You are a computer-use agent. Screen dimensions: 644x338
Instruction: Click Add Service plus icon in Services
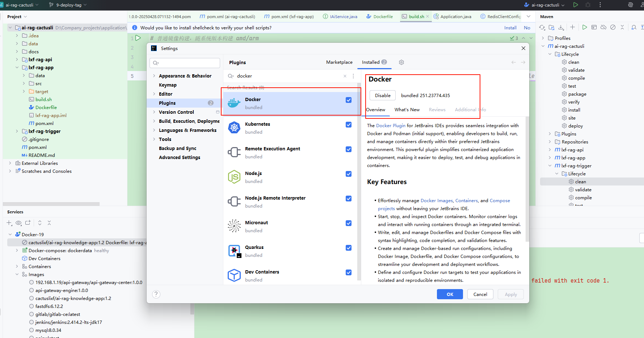(9, 223)
